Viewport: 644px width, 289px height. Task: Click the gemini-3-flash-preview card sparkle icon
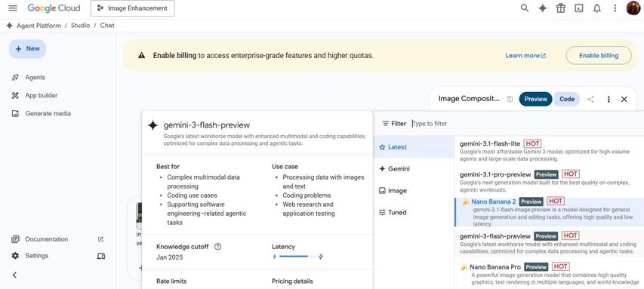(x=153, y=125)
